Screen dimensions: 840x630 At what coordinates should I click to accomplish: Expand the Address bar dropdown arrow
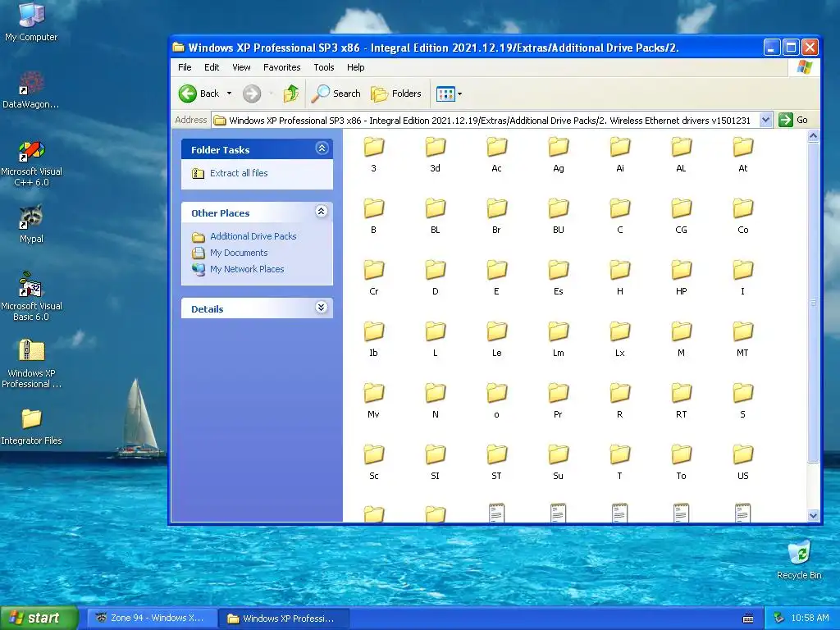click(x=765, y=120)
